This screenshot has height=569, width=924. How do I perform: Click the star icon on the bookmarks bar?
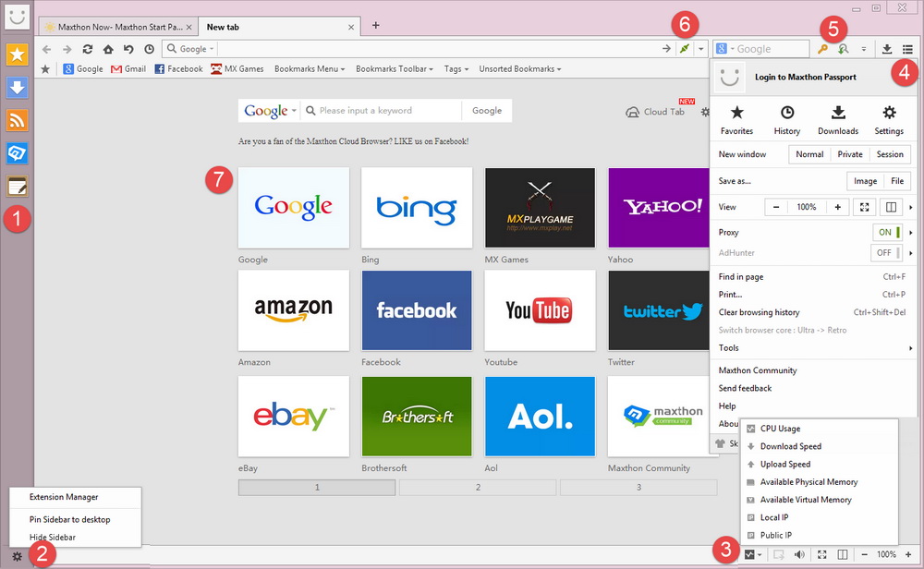(x=45, y=69)
